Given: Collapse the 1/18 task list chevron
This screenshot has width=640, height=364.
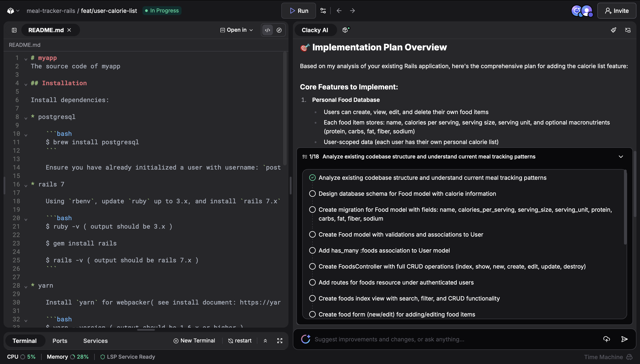Looking at the screenshot, I should 621,157.
